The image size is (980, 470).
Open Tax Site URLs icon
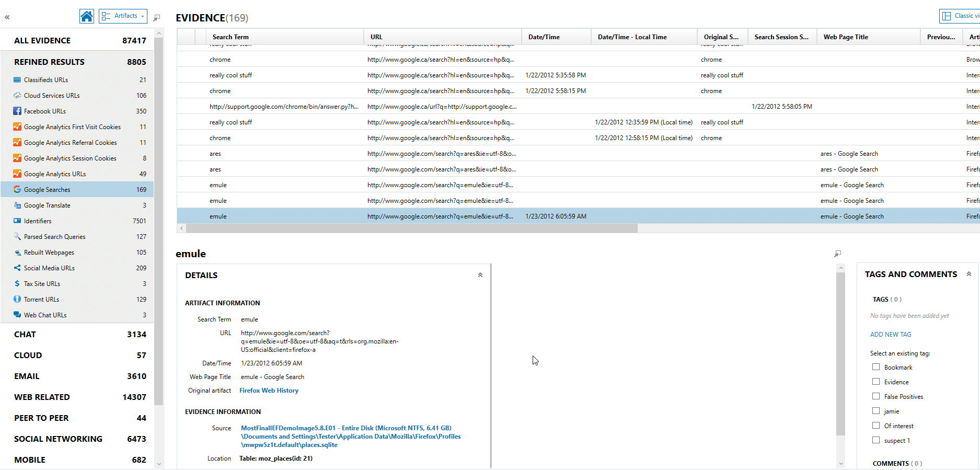point(17,284)
